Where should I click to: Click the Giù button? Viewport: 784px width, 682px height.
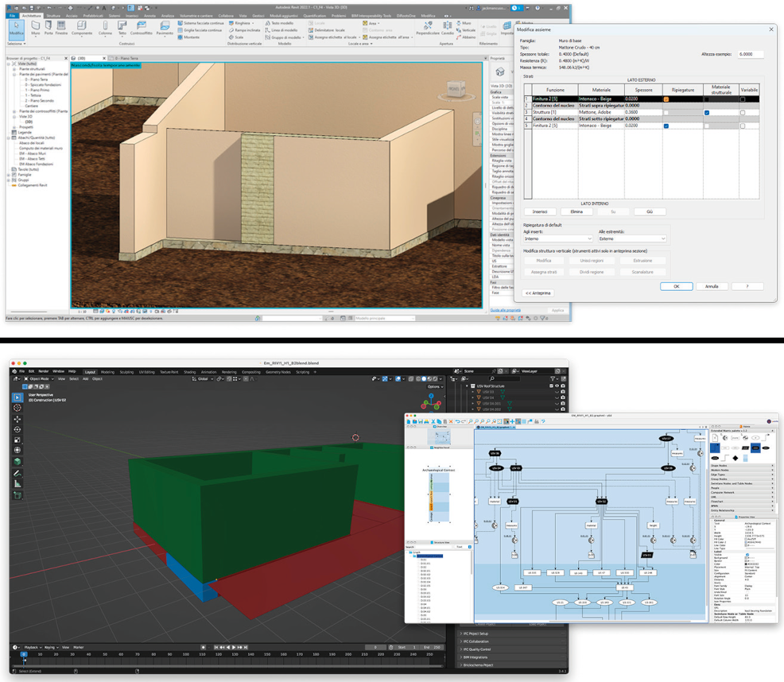click(x=650, y=211)
